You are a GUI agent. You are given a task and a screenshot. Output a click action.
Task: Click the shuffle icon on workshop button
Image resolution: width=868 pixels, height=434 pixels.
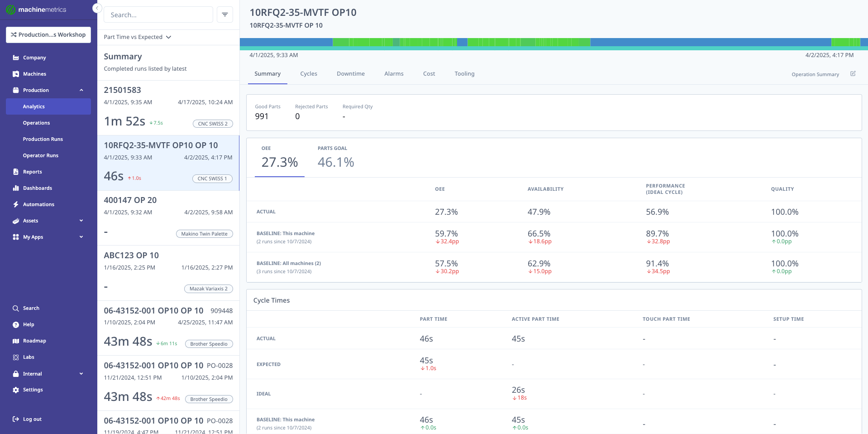[14, 34]
